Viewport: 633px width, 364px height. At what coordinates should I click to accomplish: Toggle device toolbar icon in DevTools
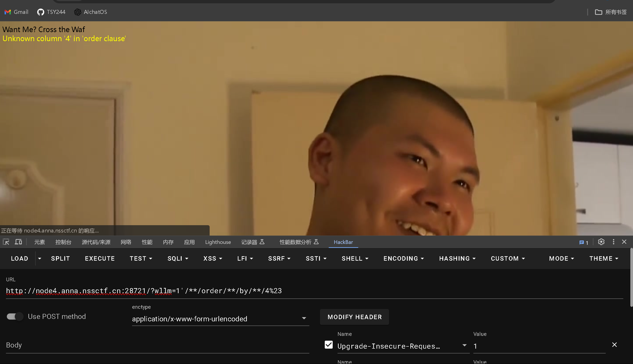(18, 242)
